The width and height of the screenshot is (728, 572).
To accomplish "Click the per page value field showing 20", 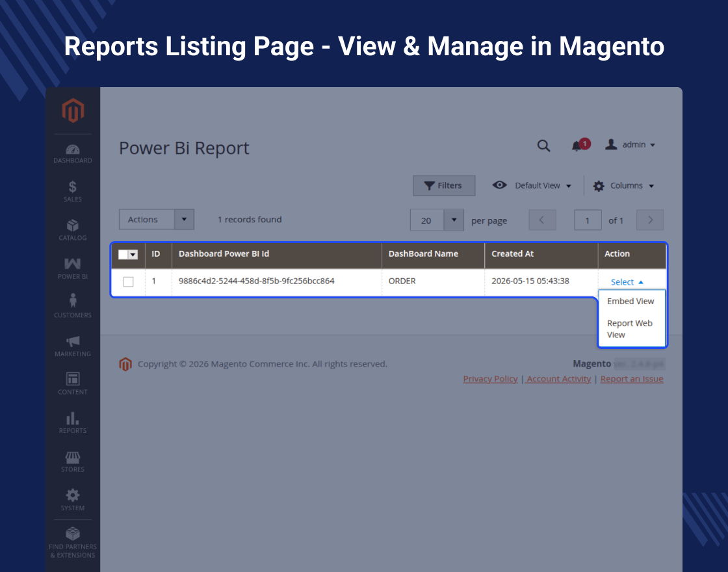I will (427, 220).
